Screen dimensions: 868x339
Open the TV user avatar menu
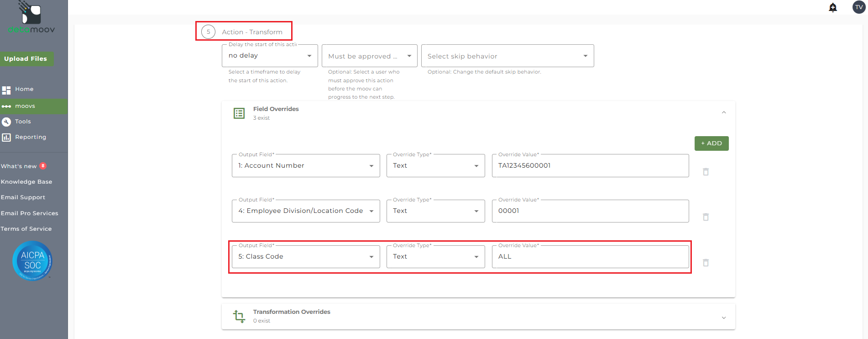coord(859,7)
